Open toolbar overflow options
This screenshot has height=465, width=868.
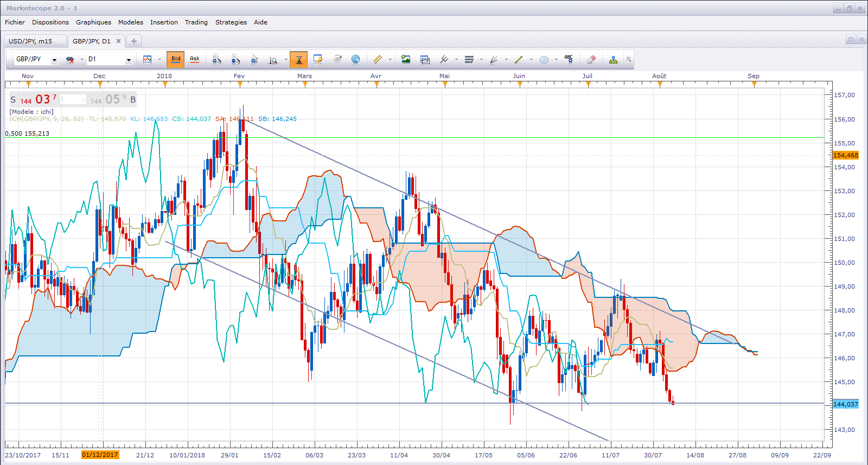pyautogui.click(x=629, y=60)
